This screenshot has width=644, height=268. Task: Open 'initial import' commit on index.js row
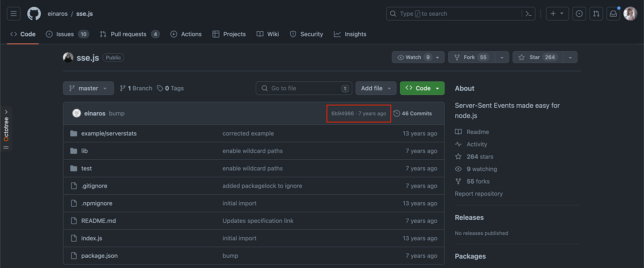pos(240,238)
